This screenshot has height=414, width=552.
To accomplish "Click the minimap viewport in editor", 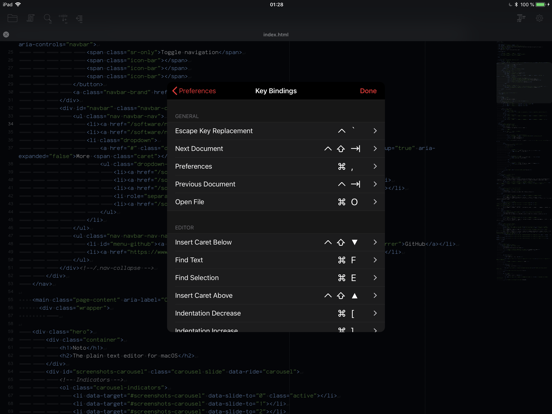I will pyautogui.click(x=524, y=83).
